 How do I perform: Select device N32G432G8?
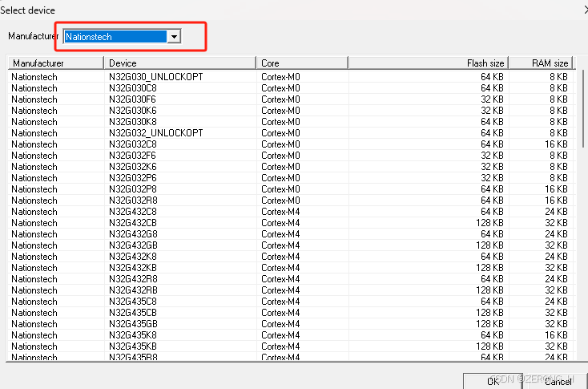click(x=133, y=234)
